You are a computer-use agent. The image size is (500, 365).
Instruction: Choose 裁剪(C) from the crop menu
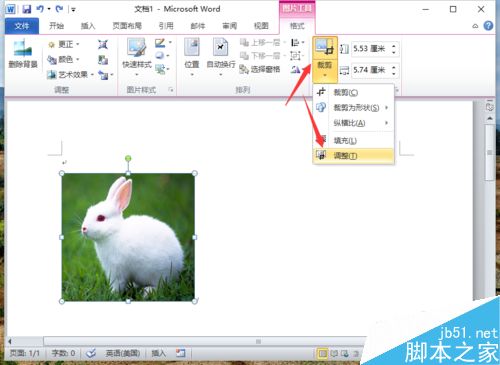[353, 92]
